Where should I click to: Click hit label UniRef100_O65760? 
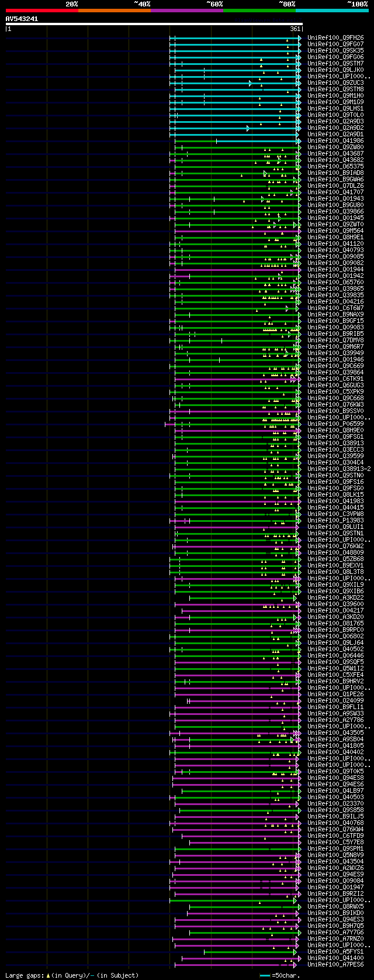coord(335,282)
